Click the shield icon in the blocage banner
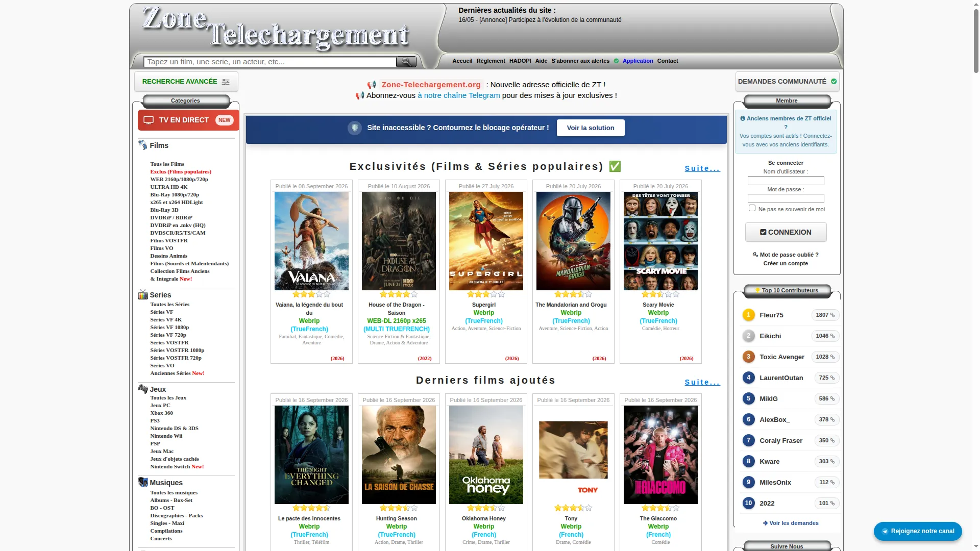The image size is (980, 551). click(x=355, y=128)
